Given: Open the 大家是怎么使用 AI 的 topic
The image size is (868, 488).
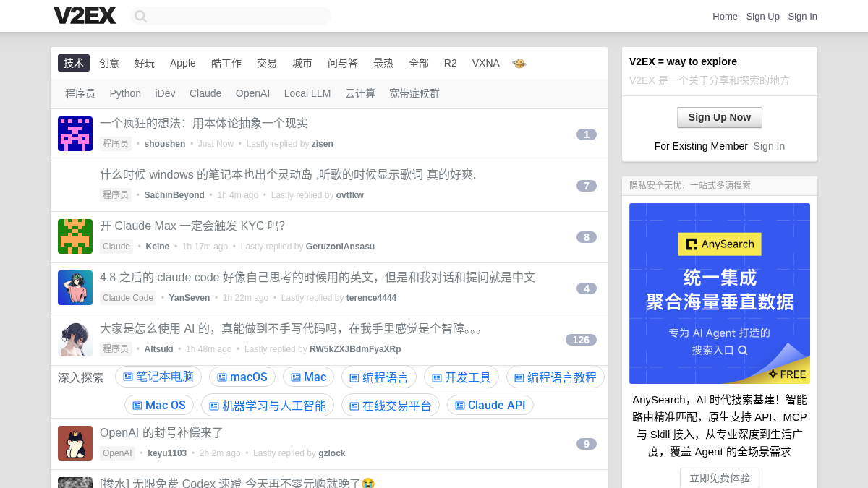Looking at the screenshot, I should point(291,329).
